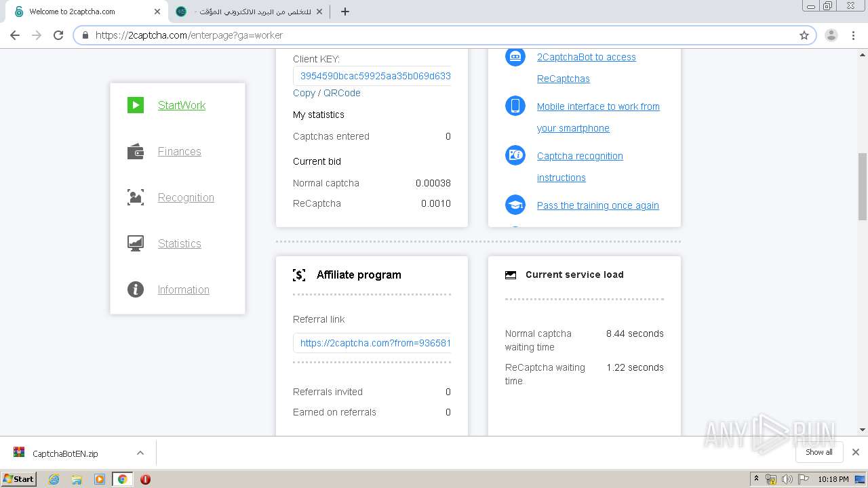This screenshot has width=868, height=488.
Task: Click the Information circle icon
Action: [136, 289]
